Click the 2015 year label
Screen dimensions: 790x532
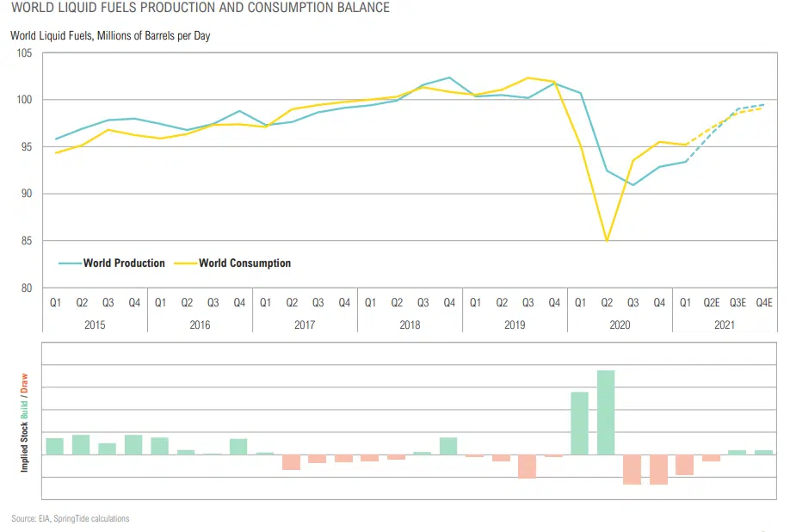click(95, 325)
